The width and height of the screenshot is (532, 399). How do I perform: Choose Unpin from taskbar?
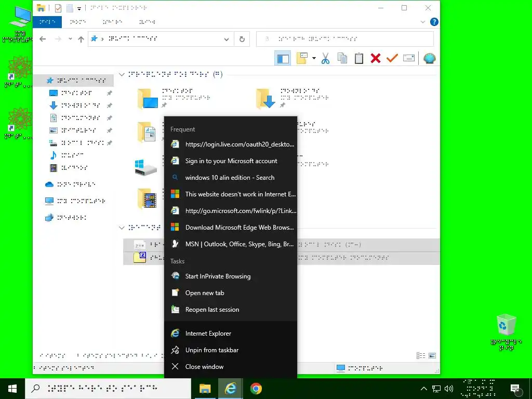tap(231, 350)
